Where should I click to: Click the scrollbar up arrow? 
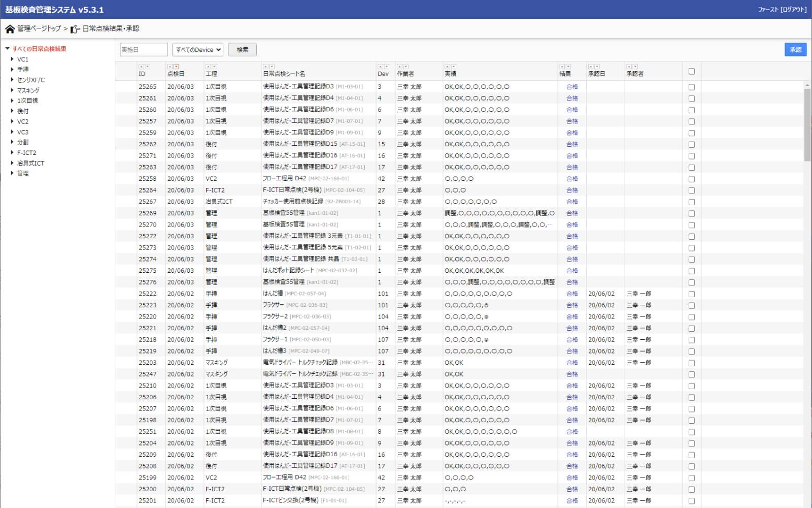[x=807, y=85]
